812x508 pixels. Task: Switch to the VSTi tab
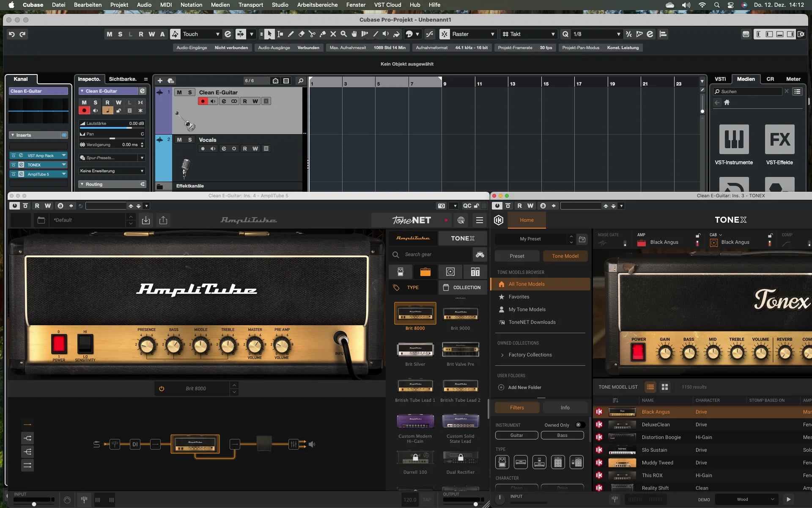pyautogui.click(x=720, y=79)
